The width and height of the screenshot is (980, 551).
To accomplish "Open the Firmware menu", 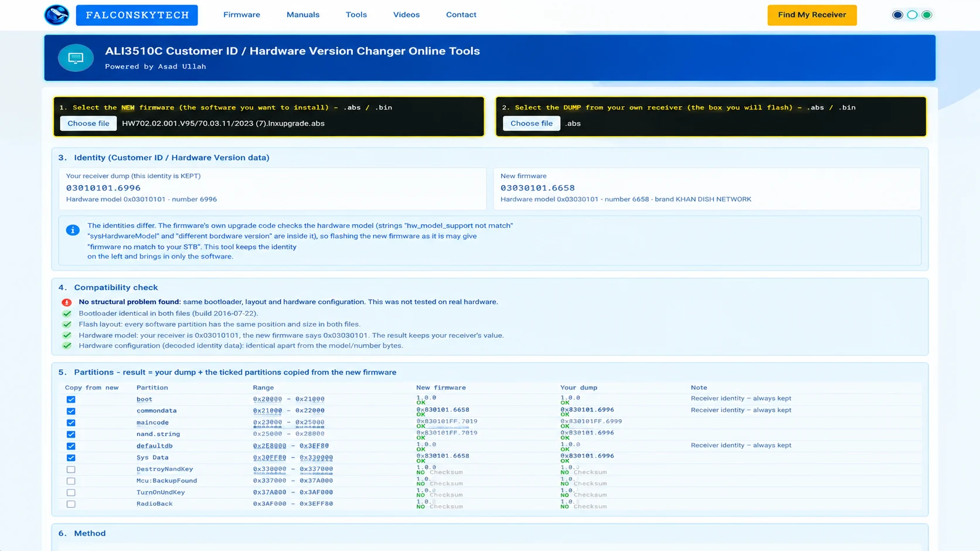I will click(241, 15).
